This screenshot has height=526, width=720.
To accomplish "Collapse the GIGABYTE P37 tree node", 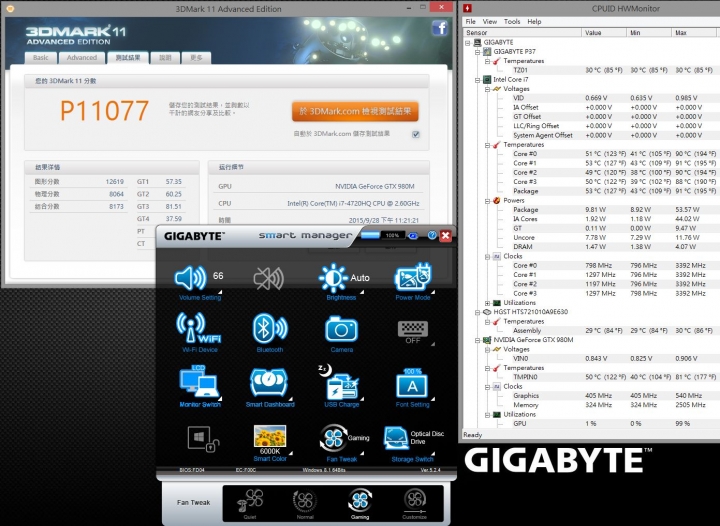I will tap(478, 51).
